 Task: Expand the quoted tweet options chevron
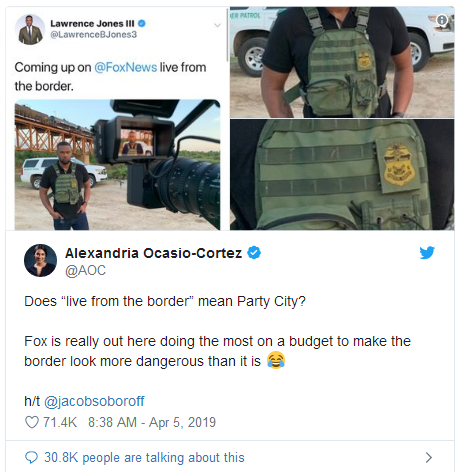217,25
